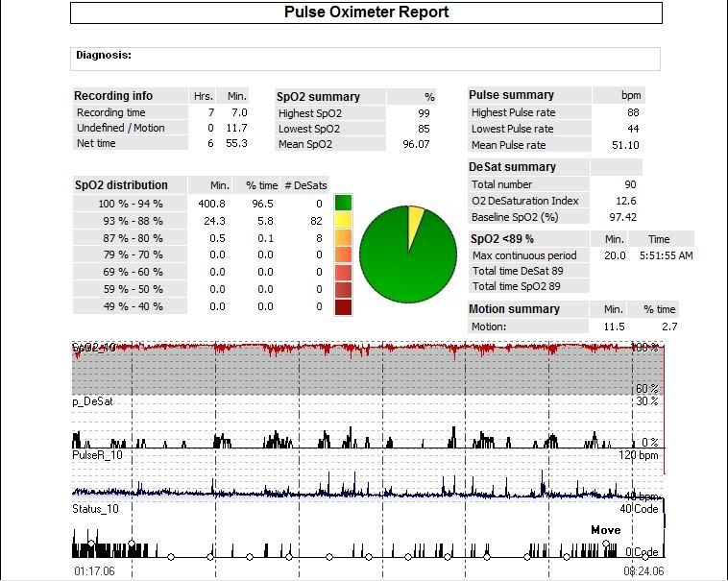Click the Move label in status track
The image size is (728, 581).
[x=605, y=530]
